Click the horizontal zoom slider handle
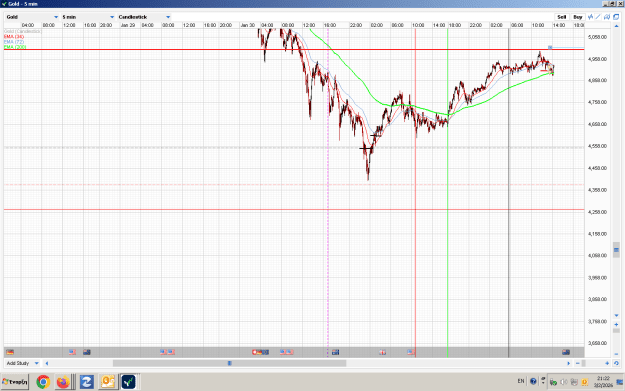 tap(584, 363)
